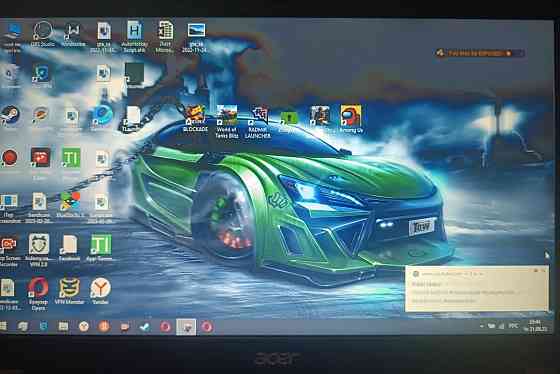Open the blue shield shortcut in second row
560x374 pixels.
coord(42,76)
